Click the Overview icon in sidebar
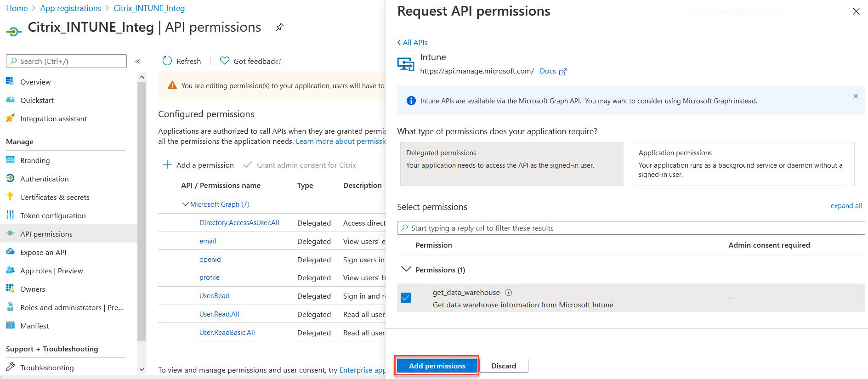This screenshot has height=379, width=868. pyautogui.click(x=10, y=81)
